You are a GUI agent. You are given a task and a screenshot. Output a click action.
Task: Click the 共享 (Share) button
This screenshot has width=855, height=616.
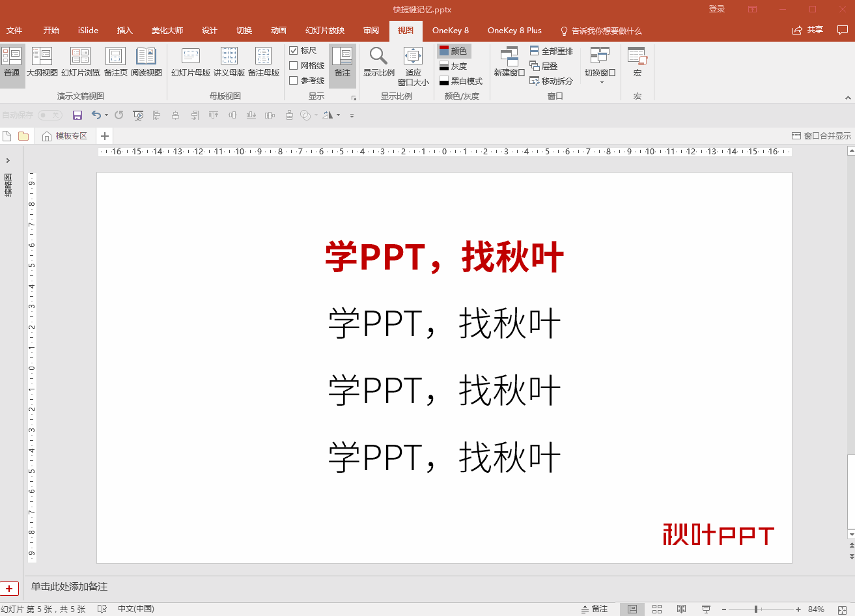tap(807, 30)
